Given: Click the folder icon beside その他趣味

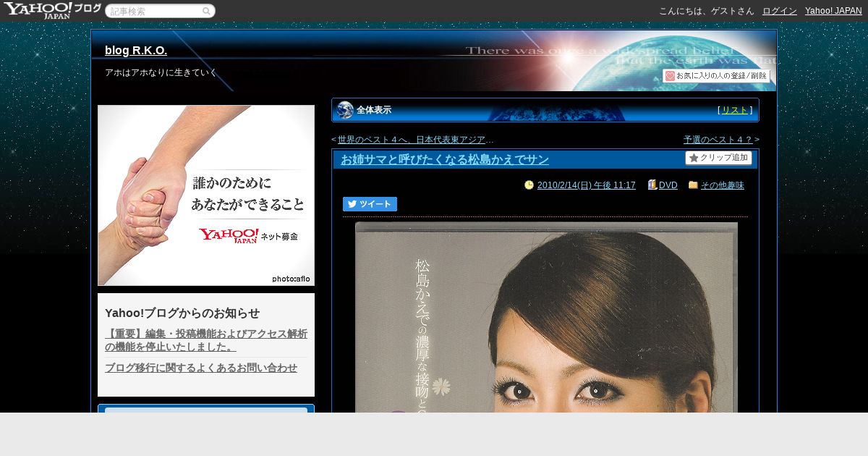Looking at the screenshot, I should point(693,185).
